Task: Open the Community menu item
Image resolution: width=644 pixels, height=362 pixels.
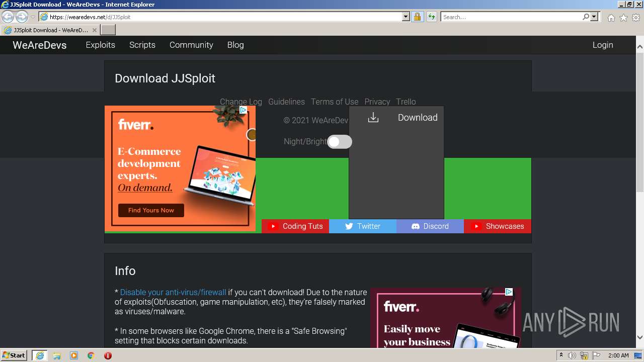Action: pyautogui.click(x=191, y=45)
